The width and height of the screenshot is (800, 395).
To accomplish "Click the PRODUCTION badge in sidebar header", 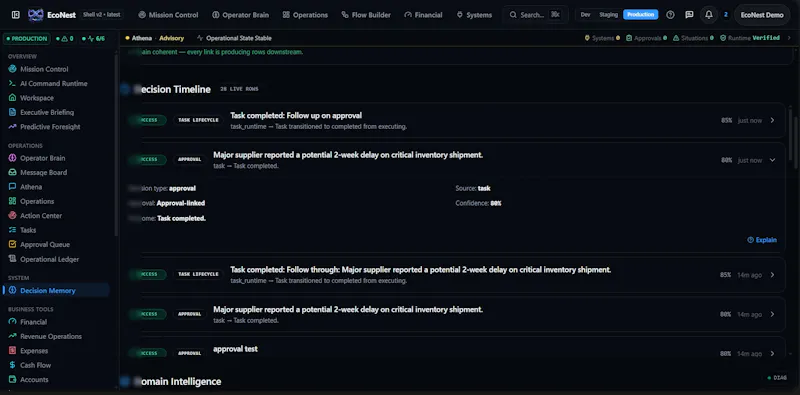I will [x=27, y=38].
